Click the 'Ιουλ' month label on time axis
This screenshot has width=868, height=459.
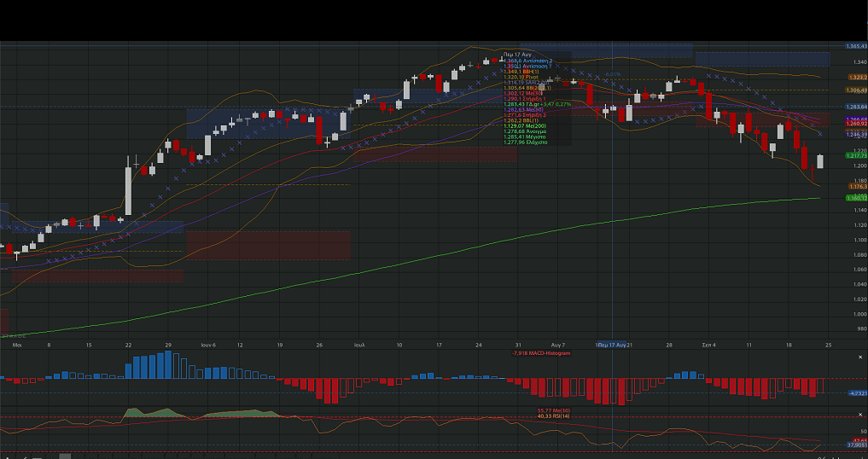coord(359,345)
